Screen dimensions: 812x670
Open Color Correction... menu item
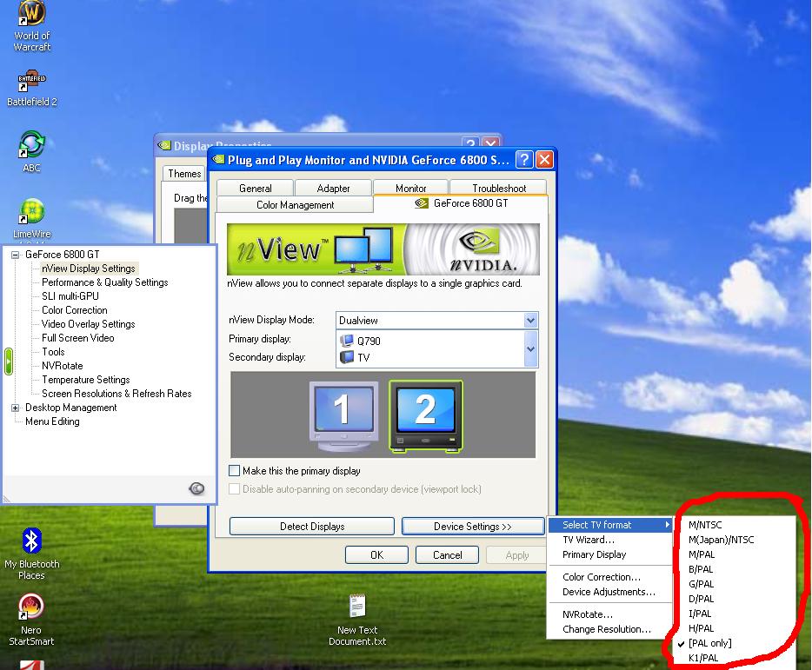[609, 577]
